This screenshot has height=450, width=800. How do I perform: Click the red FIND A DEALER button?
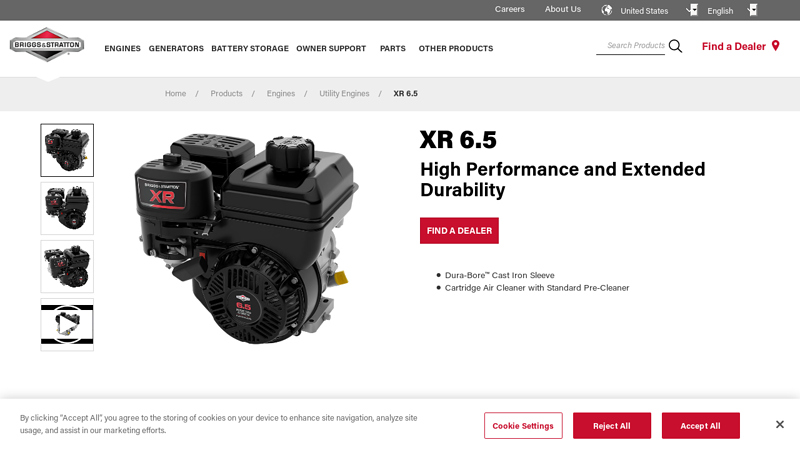[459, 231]
